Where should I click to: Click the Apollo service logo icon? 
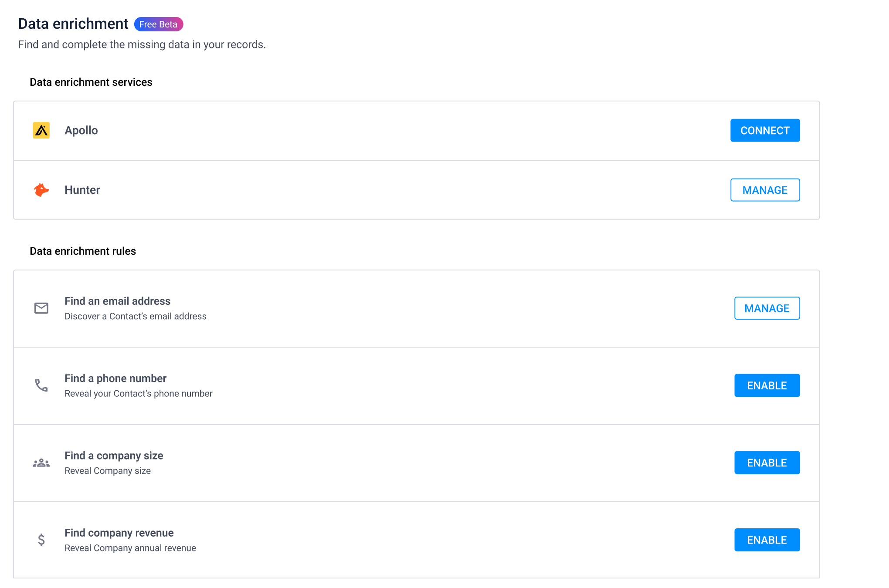point(41,130)
